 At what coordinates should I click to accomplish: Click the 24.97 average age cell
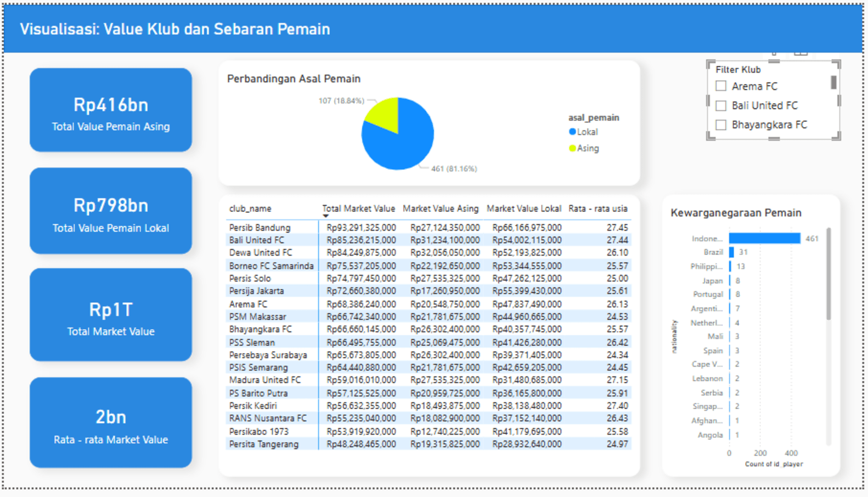click(x=617, y=444)
